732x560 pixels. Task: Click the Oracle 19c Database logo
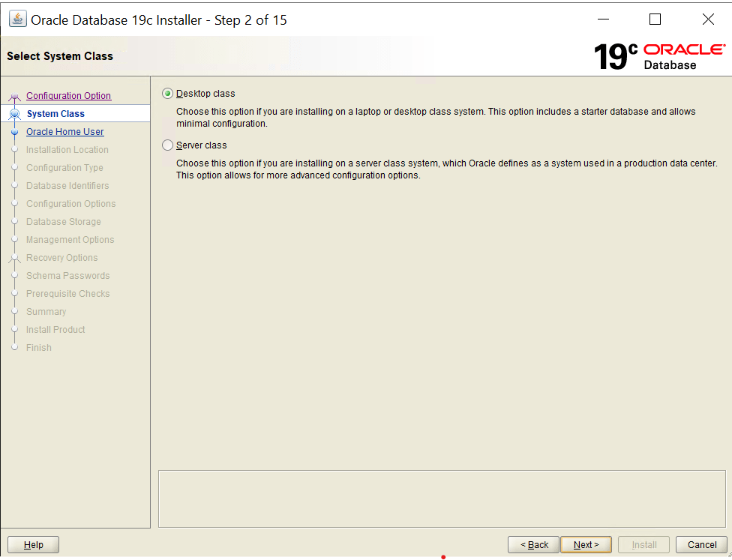pos(659,57)
